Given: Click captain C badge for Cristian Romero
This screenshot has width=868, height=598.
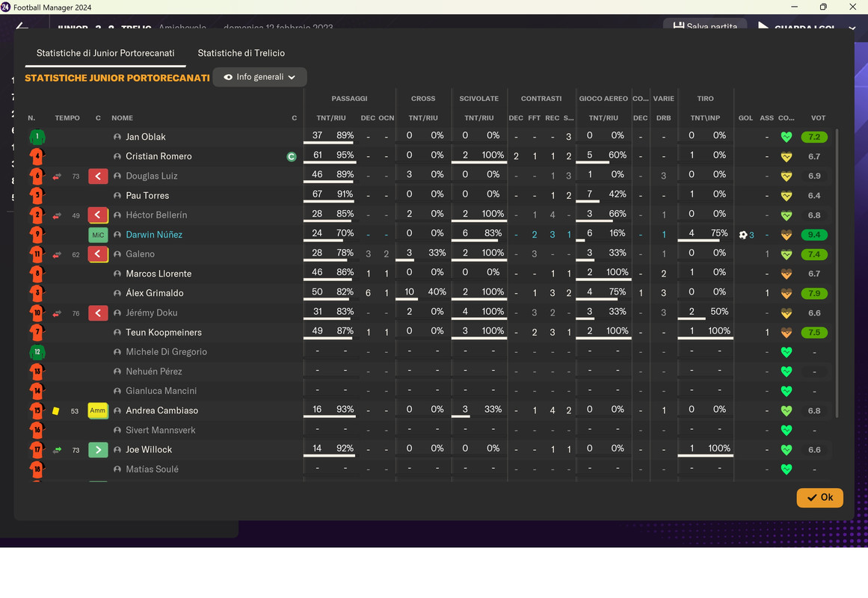Looking at the screenshot, I should 291,157.
